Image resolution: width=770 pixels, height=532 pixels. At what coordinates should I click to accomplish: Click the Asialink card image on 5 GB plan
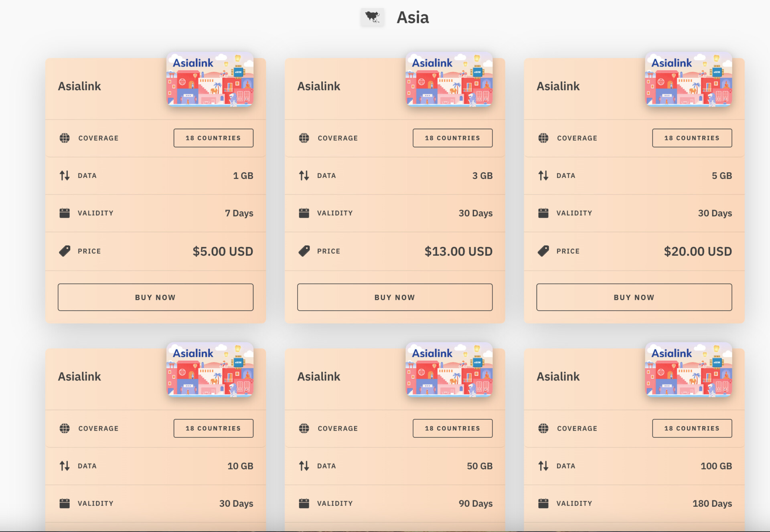click(689, 79)
